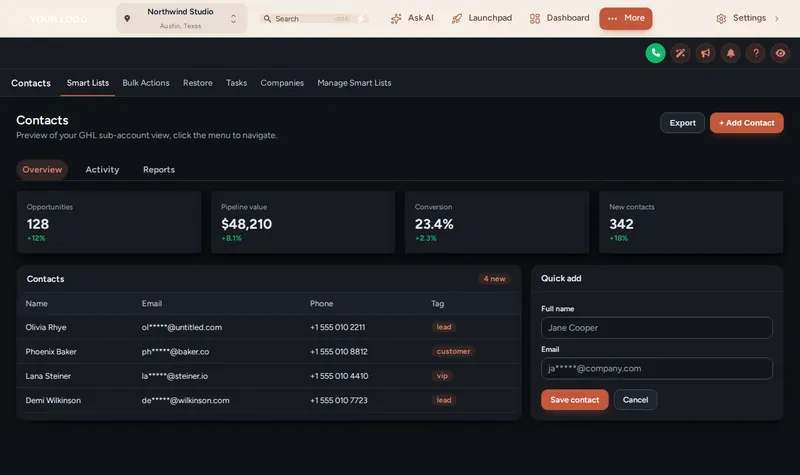Screen dimensions: 800x475
Task: Click the Add Contact button
Action: [x=746, y=123]
